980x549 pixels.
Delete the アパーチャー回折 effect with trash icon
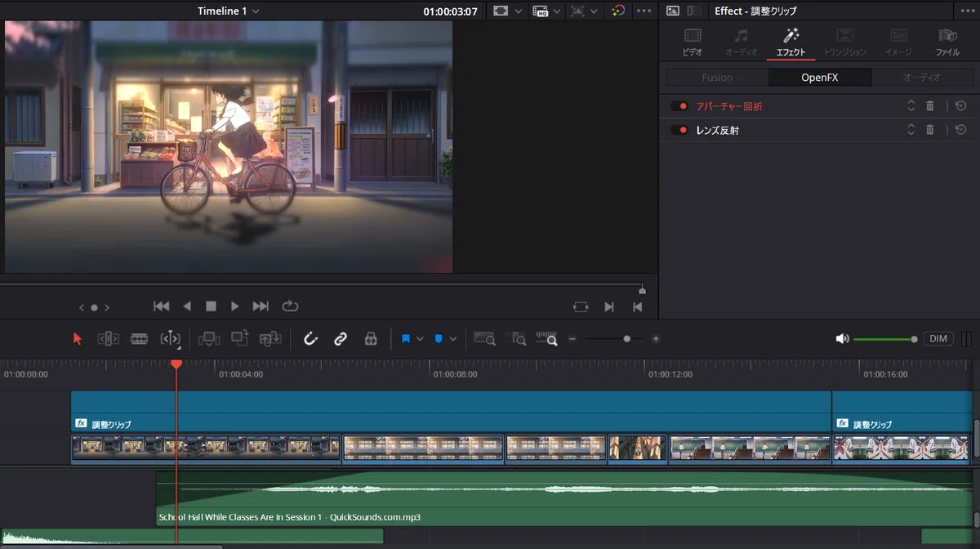point(929,106)
